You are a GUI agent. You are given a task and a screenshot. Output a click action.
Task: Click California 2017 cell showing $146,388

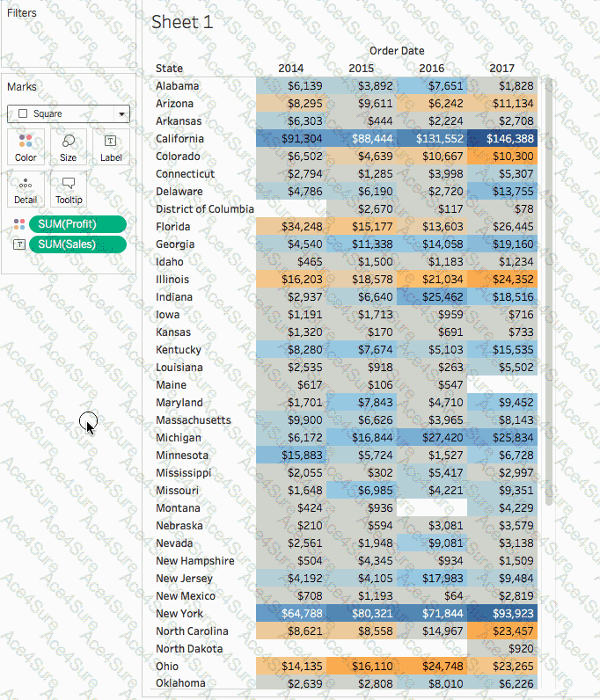coord(503,139)
